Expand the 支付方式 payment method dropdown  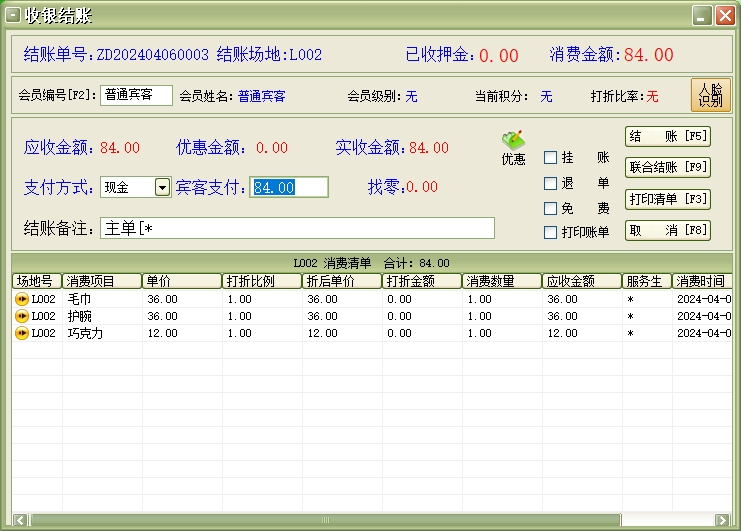point(162,187)
